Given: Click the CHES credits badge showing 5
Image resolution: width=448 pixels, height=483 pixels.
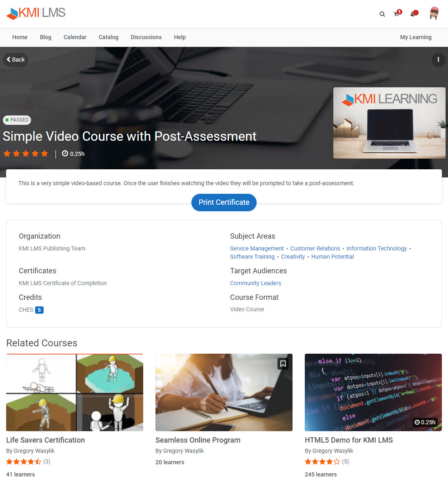Looking at the screenshot, I should click(x=39, y=310).
